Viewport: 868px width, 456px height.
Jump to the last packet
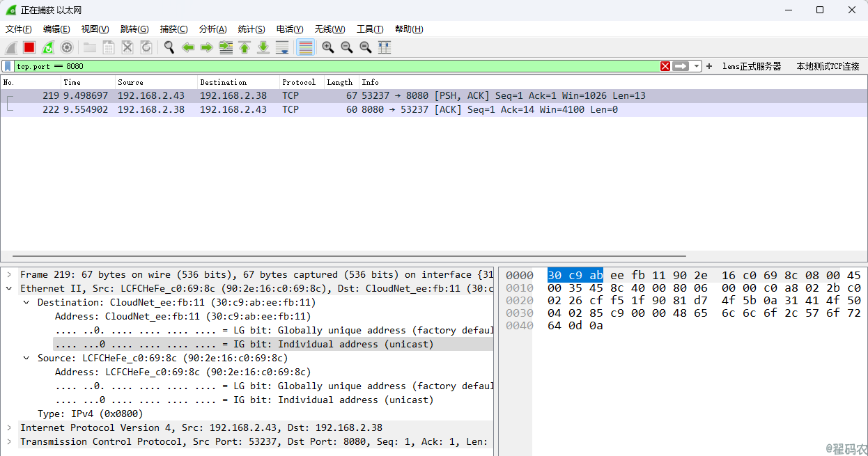(263, 47)
